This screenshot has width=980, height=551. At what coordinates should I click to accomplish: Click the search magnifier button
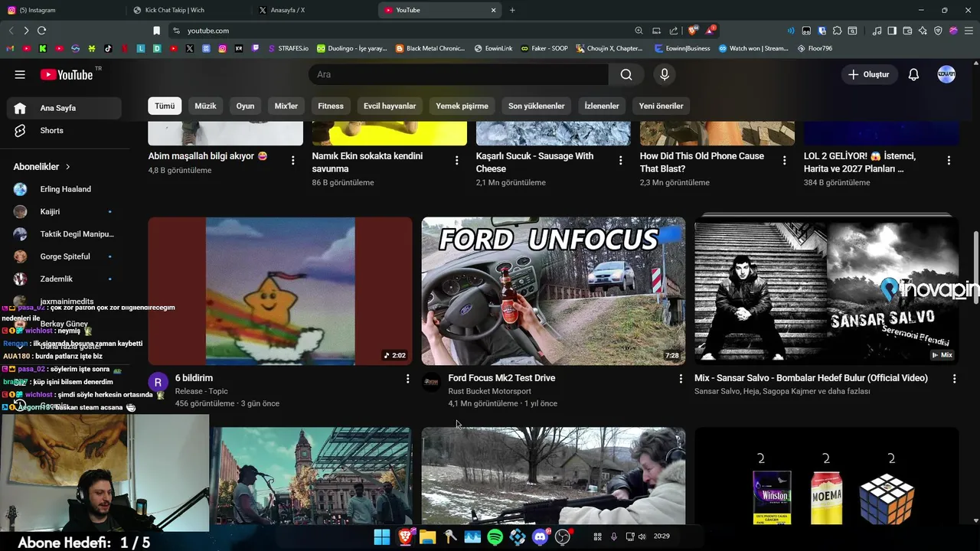(x=626, y=74)
